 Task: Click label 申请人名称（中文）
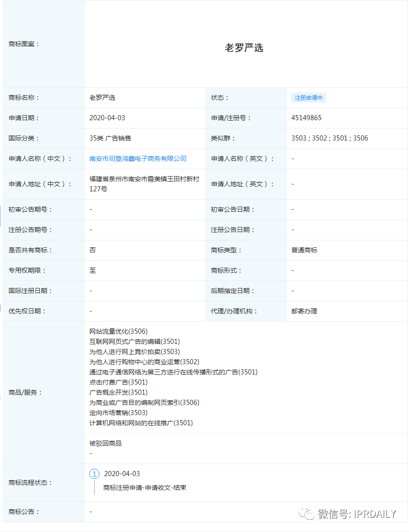pyautogui.click(x=40, y=159)
